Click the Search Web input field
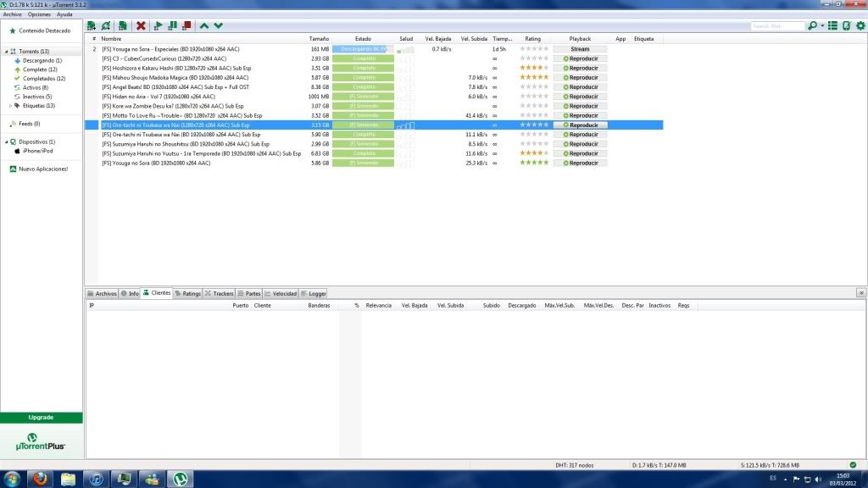Viewport: 868px width, 488px height. click(777, 26)
